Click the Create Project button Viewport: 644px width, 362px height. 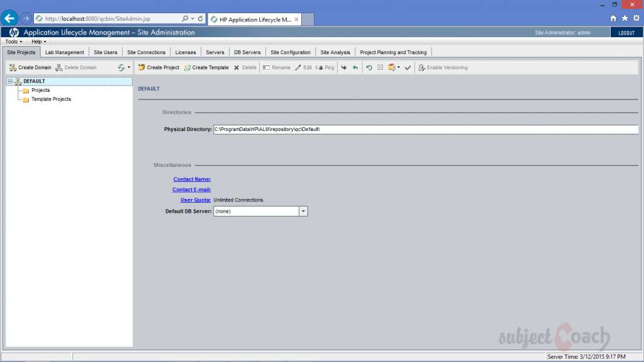158,67
